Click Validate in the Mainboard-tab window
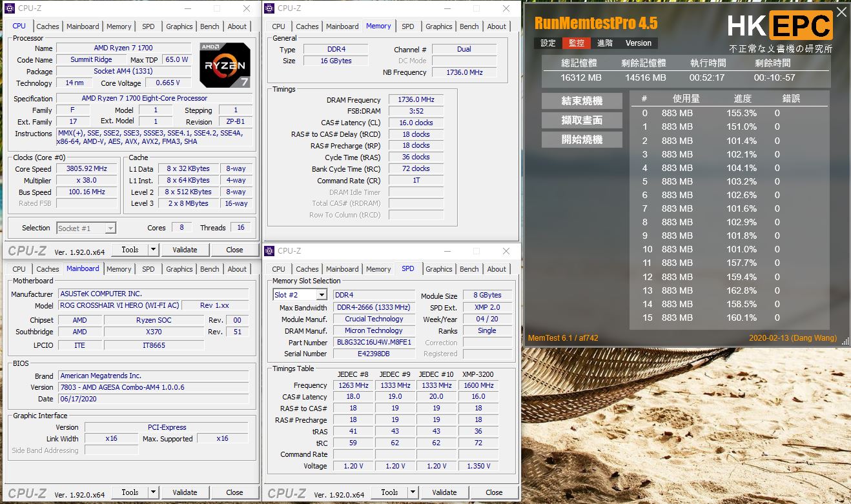851x504 pixels. pos(185,492)
